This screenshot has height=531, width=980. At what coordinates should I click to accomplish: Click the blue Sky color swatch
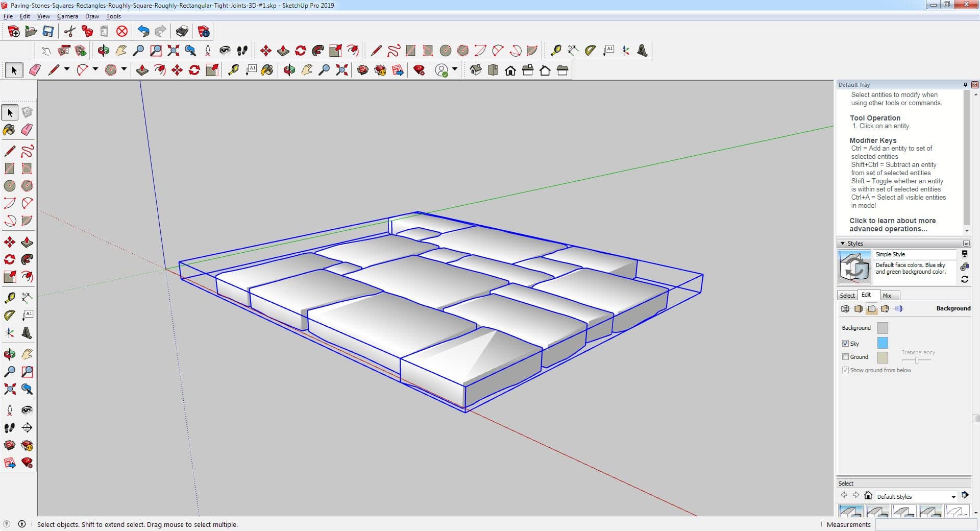tap(882, 343)
